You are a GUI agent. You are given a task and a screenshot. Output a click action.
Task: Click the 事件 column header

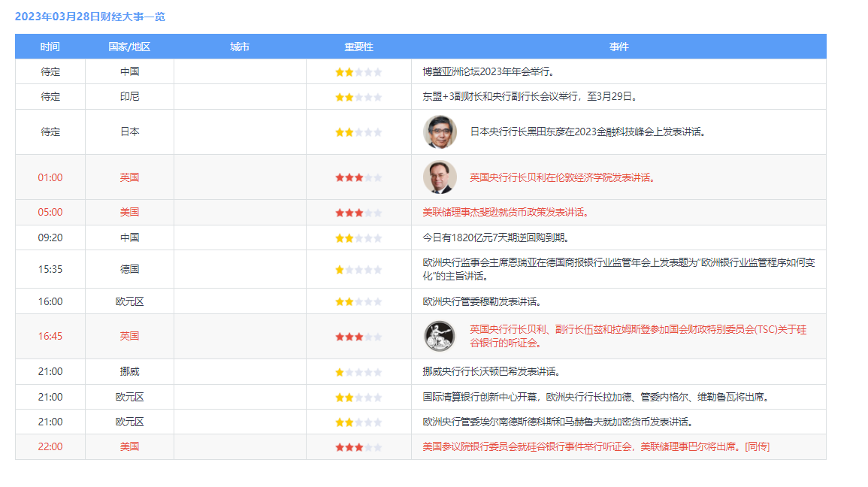[619, 47]
